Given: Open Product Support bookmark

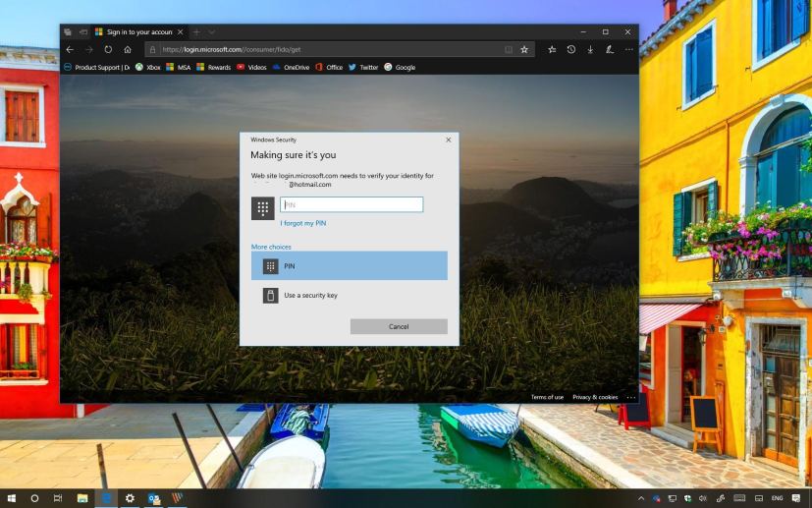Looking at the screenshot, I should (x=97, y=68).
